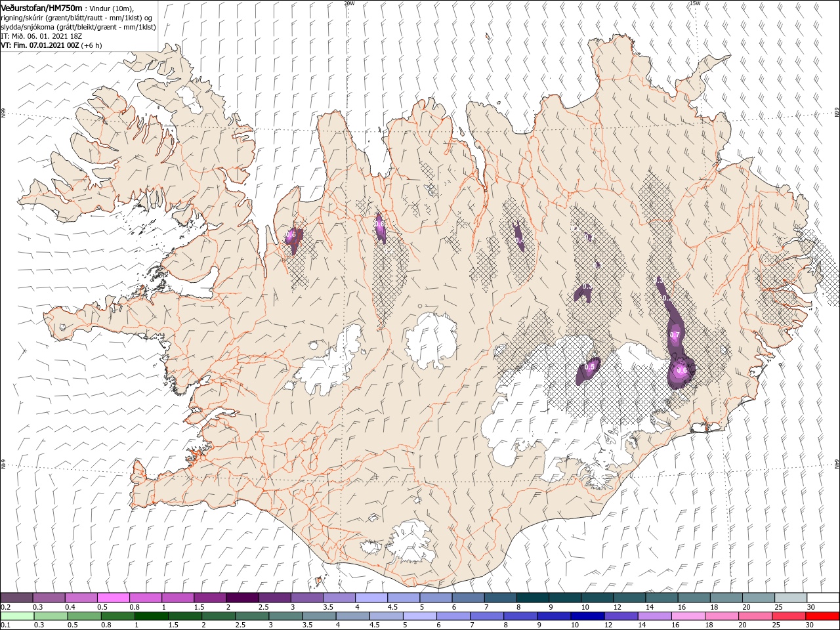The image size is (840, 630).
Task: Click white upper legend swatch after 30
Action: coord(823,598)
